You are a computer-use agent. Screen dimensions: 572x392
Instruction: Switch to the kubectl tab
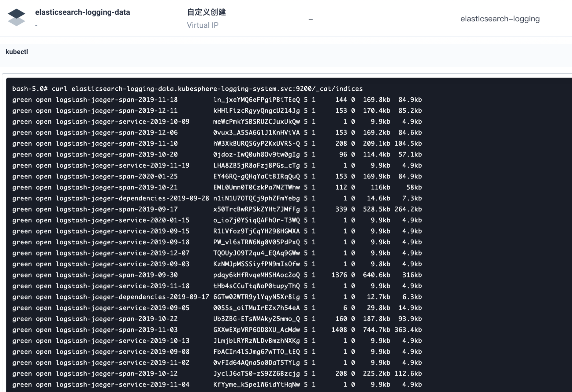pyautogui.click(x=17, y=51)
